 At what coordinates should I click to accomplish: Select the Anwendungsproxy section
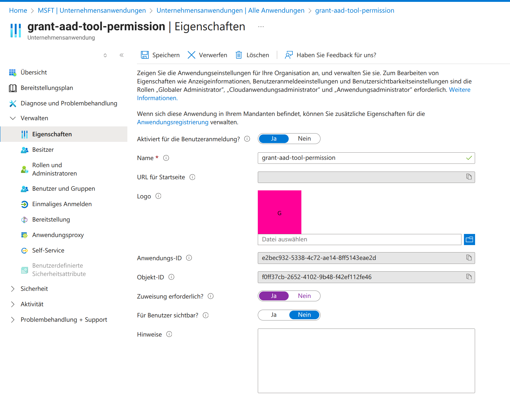[58, 235]
